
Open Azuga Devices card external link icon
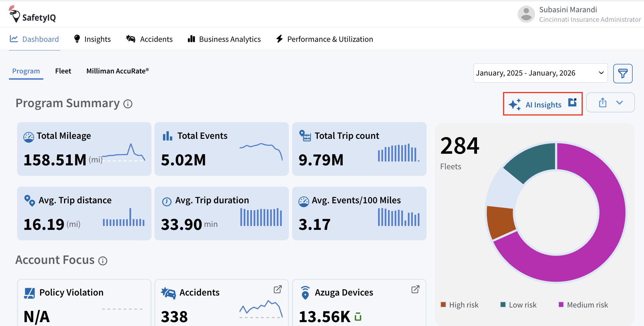tap(415, 289)
